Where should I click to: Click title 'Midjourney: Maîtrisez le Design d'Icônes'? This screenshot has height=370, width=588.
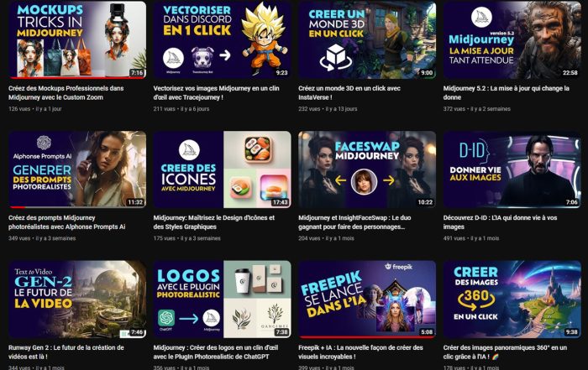point(213,222)
